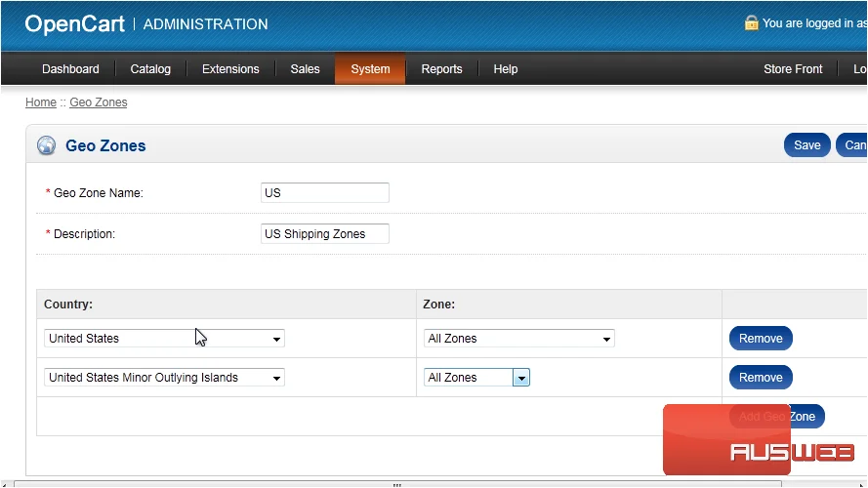Screen dimensions: 868x488
Task: Open the Dashboard menu
Action: tap(70, 69)
